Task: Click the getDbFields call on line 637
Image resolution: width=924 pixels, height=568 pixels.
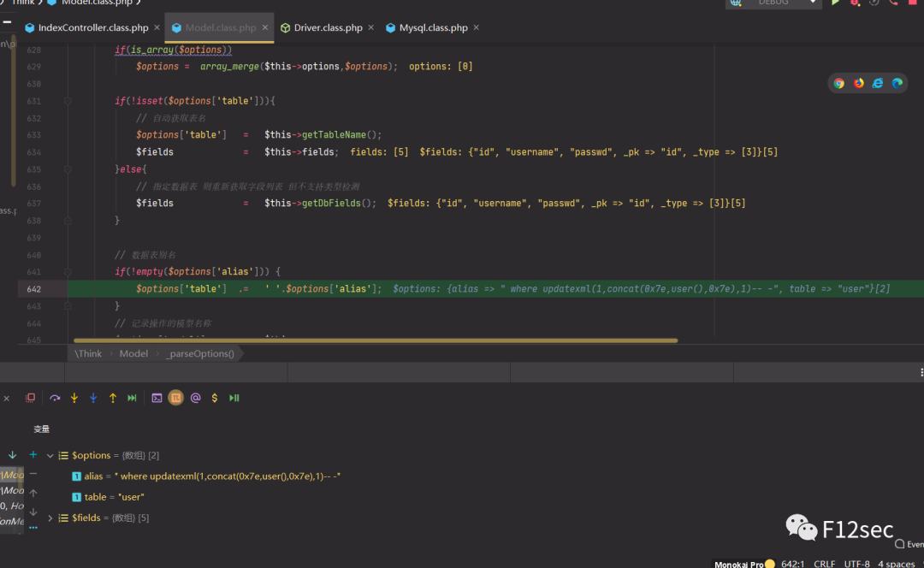Action: click(x=331, y=204)
